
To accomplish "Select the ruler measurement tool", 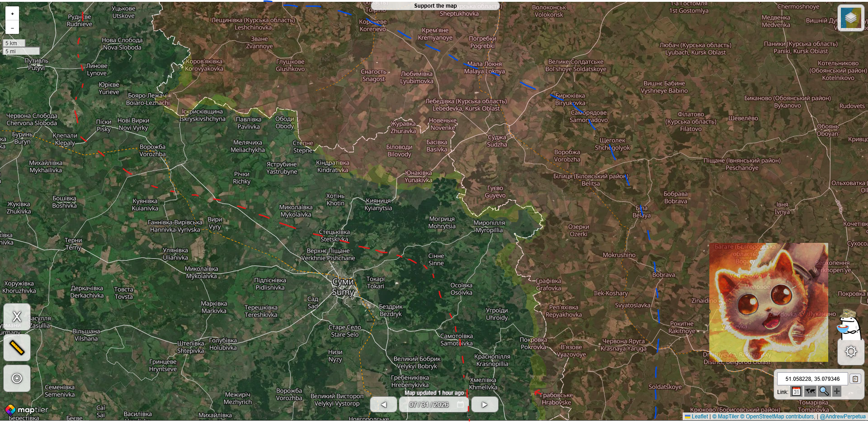I will (x=17, y=347).
